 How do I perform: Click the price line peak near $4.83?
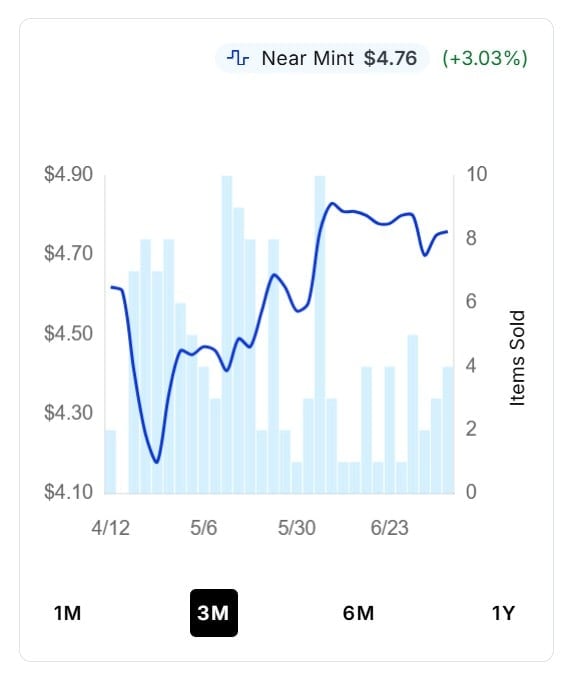[x=332, y=203]
